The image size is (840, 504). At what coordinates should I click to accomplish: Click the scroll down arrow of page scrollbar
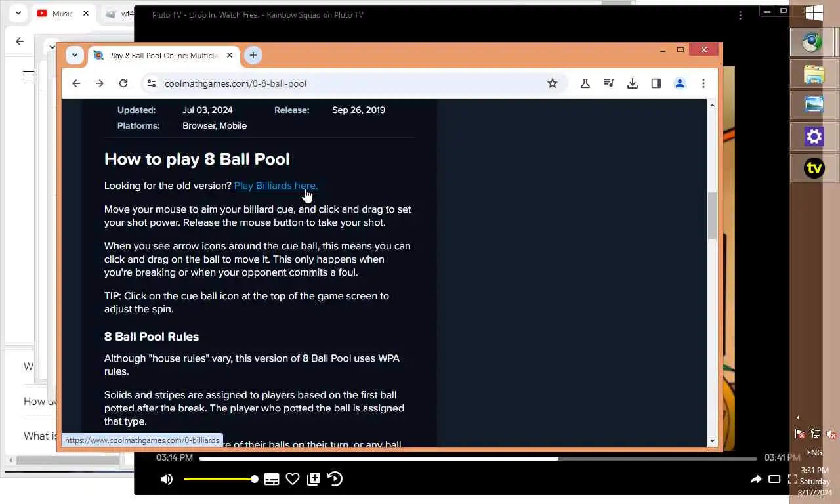pos(713,442)
